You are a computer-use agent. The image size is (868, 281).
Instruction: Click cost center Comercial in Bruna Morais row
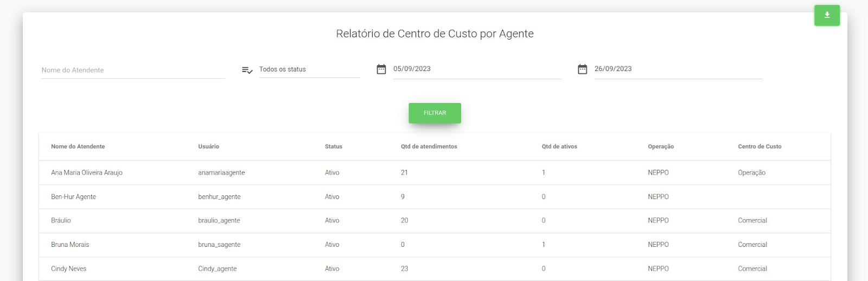click(x=752, y=245)
